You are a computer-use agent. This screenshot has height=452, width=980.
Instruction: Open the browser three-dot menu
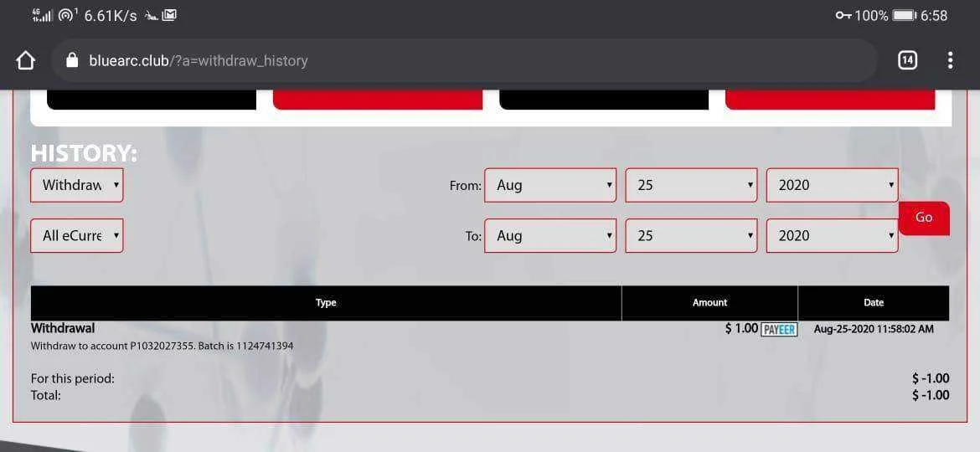pyautogui.click(x=950, y=60)
